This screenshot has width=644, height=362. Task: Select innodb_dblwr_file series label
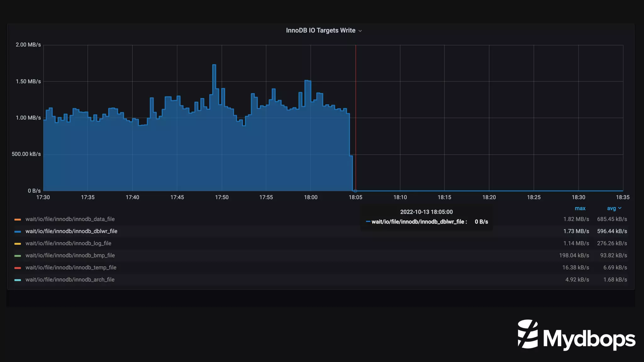(x=71, y=231)
